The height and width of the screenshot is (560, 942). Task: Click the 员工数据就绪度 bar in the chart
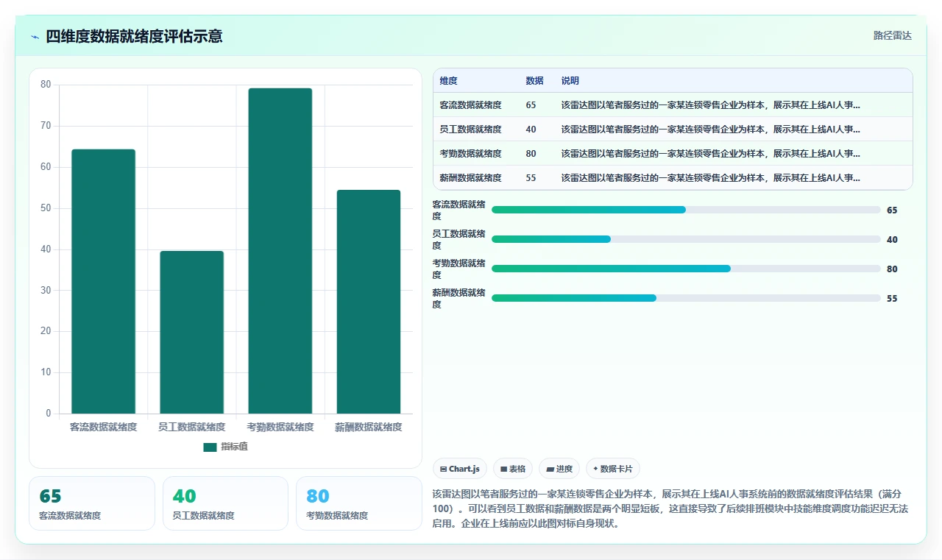pyautogui.click(x=191, y=332)
